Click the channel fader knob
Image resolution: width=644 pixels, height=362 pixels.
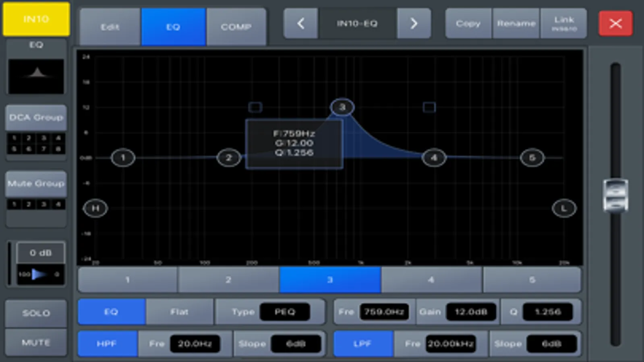coord(615,195)
